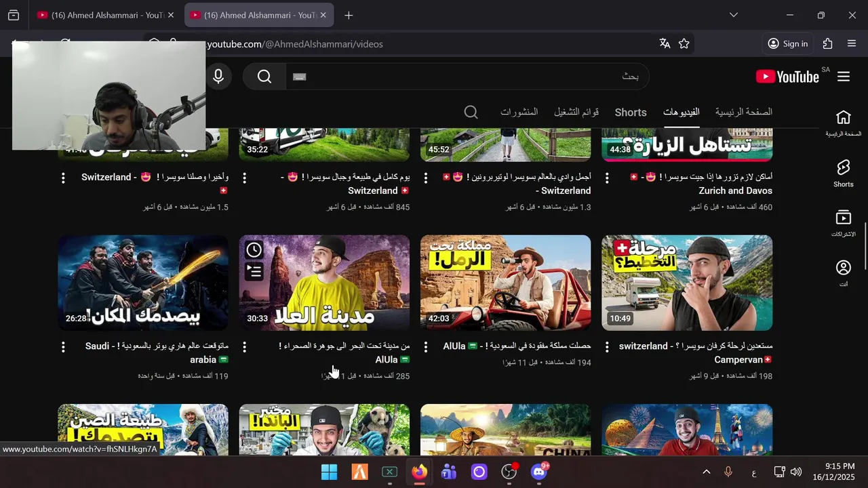
Task: Click the YouTube logo
Action: [787, 77]
